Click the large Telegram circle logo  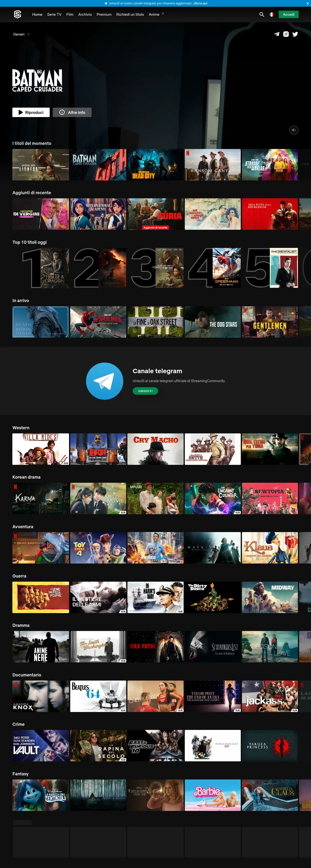click(x=105, y=381)
